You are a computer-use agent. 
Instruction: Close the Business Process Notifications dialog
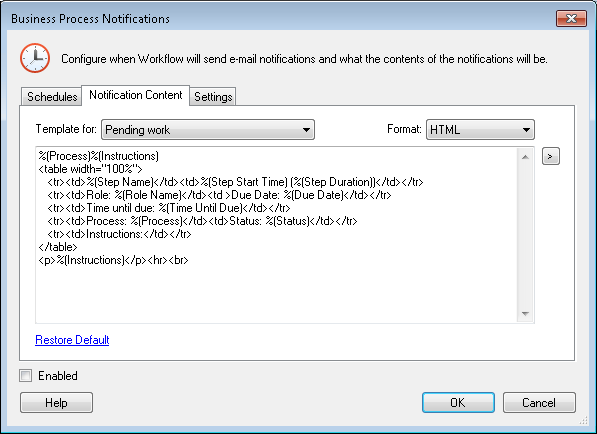571,18
